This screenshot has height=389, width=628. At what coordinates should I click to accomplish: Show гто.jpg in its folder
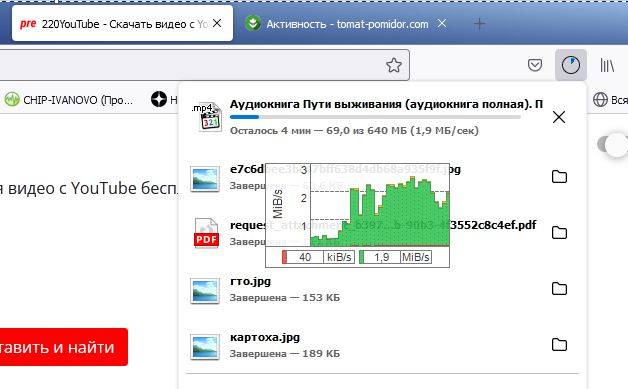559,288
